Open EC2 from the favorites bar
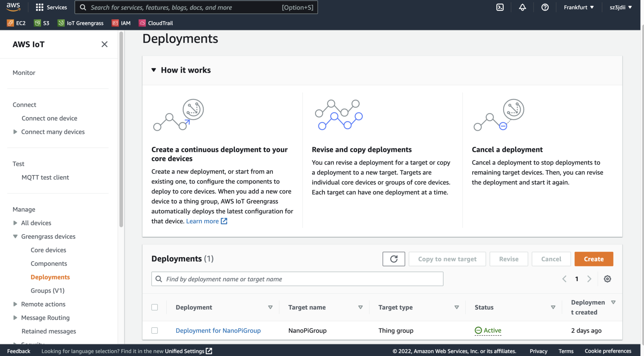The width and height of the screenshot is (644, 356). (x=16, y=23)
